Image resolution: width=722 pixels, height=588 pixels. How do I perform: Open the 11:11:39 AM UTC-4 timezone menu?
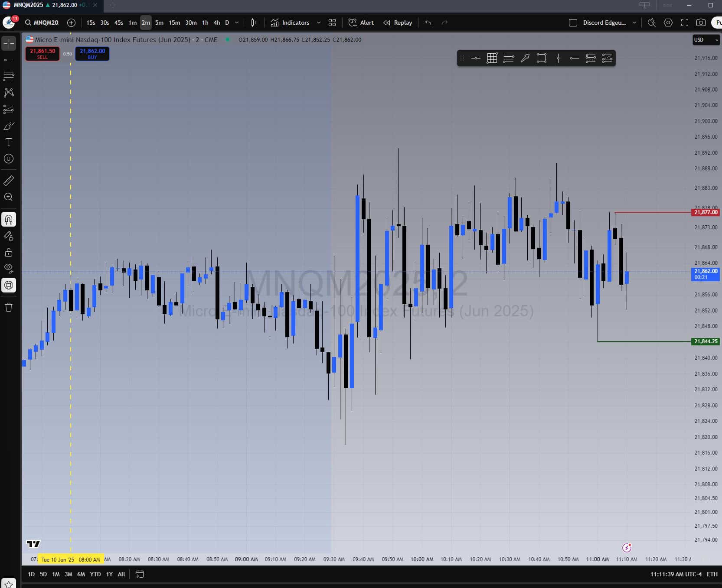pos(676,574)
